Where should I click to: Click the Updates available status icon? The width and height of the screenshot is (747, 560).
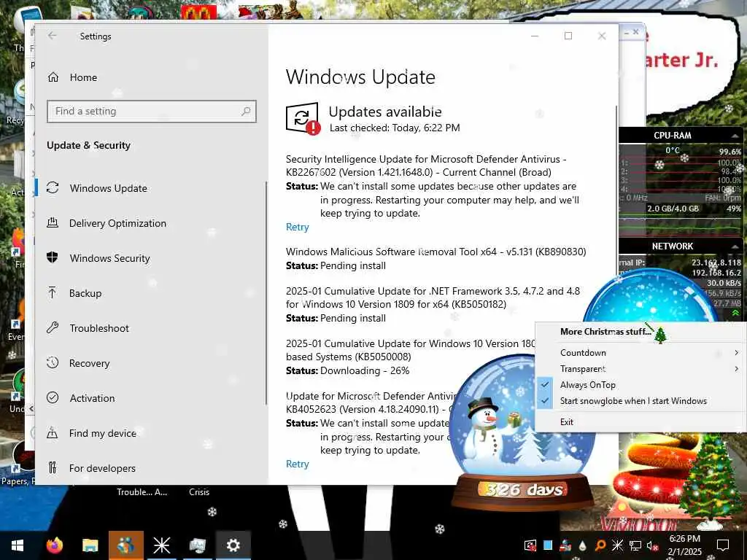click(x=303, y=118)
